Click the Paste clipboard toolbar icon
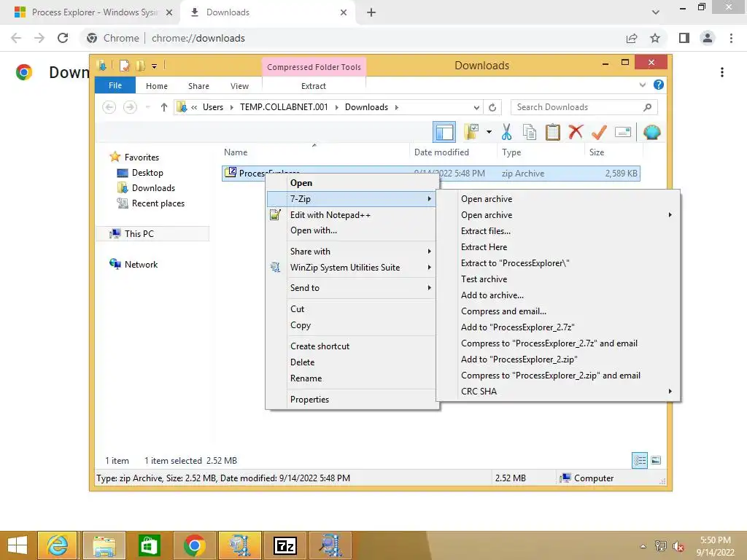 point(553,132)
